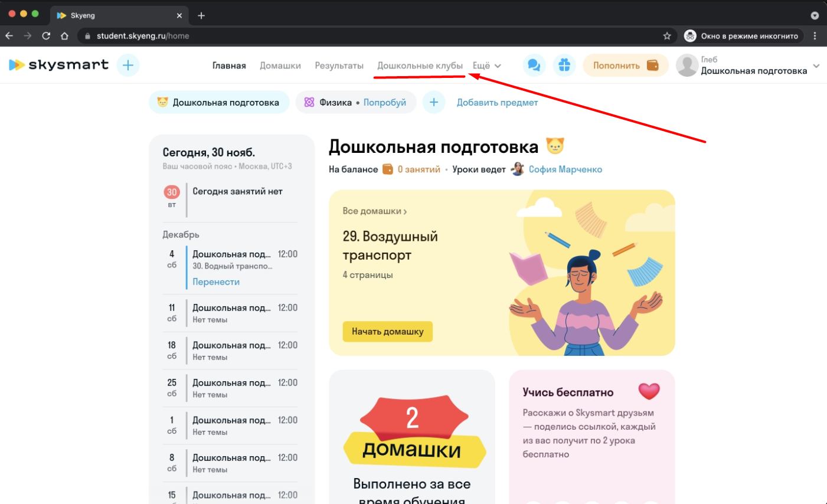Click the 0 занятий balance link
This screenshot has width=827, height=504.
(x=419, y=169)
